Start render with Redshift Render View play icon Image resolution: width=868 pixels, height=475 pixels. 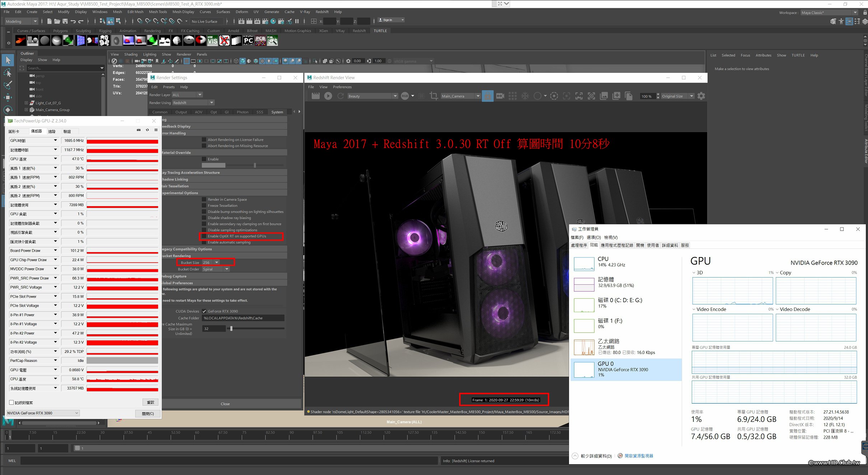pos(328,96)
